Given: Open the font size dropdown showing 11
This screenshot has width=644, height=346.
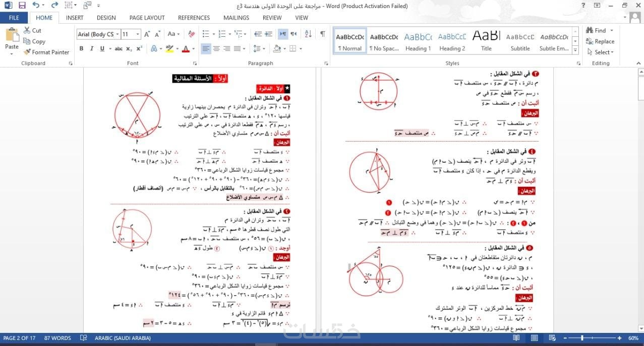Looking at the screenshot, I should 138,34.
